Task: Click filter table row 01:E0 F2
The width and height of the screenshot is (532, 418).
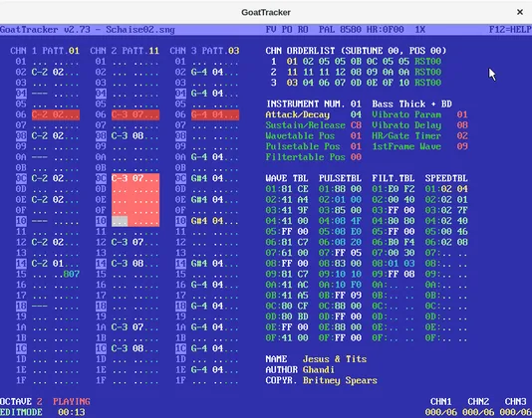Action: tap(394, 189)
